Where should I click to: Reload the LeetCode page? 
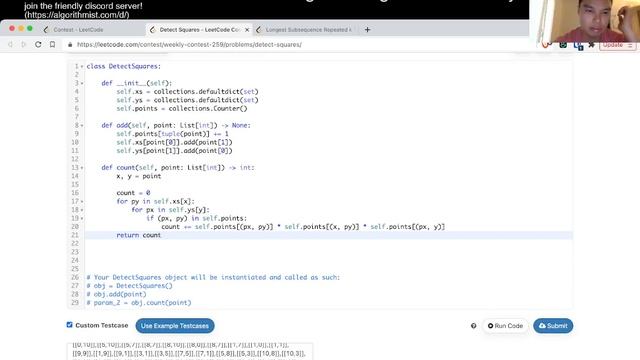point(38,44)
